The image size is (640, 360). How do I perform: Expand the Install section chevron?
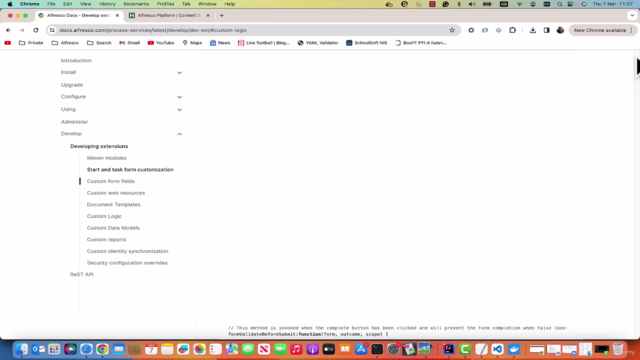pos(180,73)
